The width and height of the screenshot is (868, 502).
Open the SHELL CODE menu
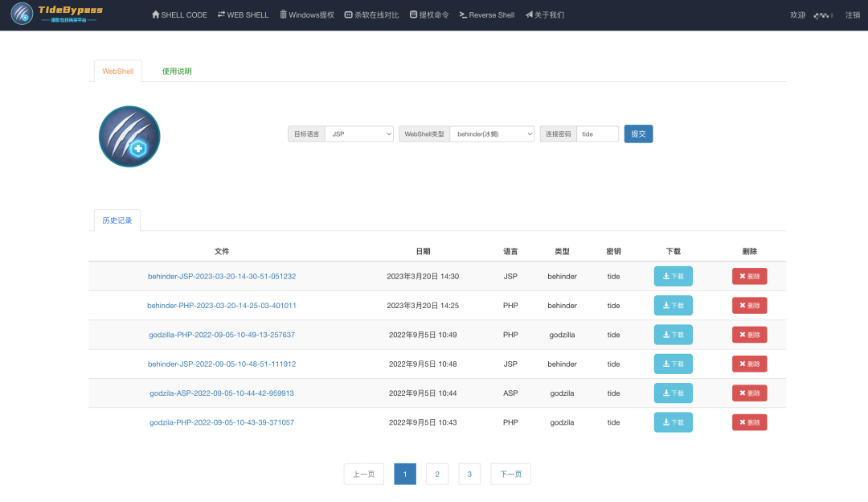(179, 15)
